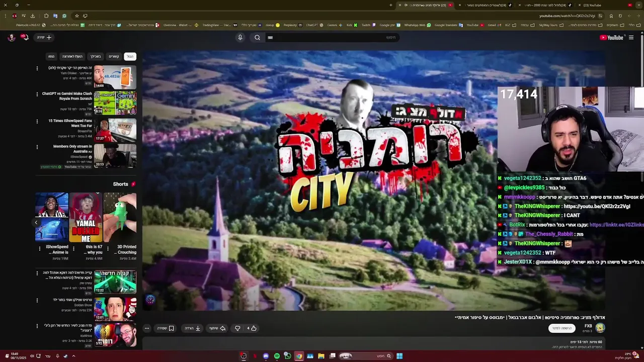
Task: Open File Explorer from the taskbar
Action: click(x=321, y=356)
